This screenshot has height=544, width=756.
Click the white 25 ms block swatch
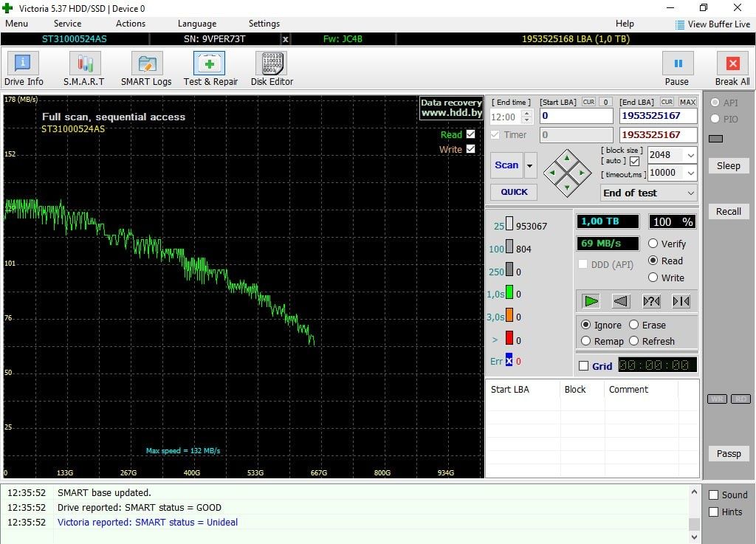509,224
